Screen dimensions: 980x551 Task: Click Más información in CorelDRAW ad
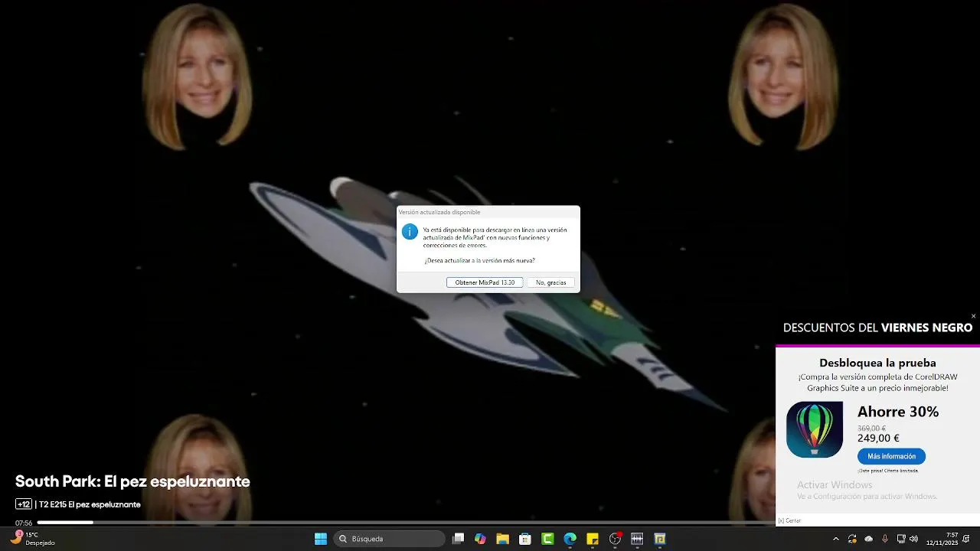pyautogui.click(x=891, y=456)
